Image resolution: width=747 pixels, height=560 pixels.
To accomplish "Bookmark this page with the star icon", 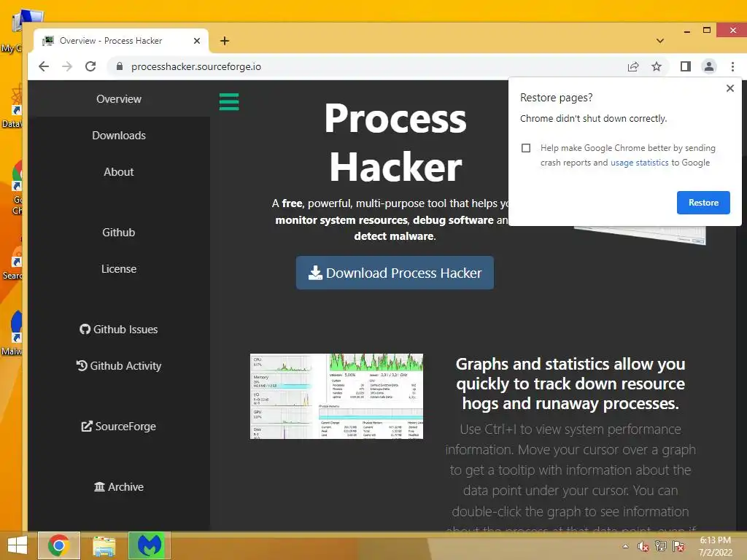I will [x=657, y=66].
